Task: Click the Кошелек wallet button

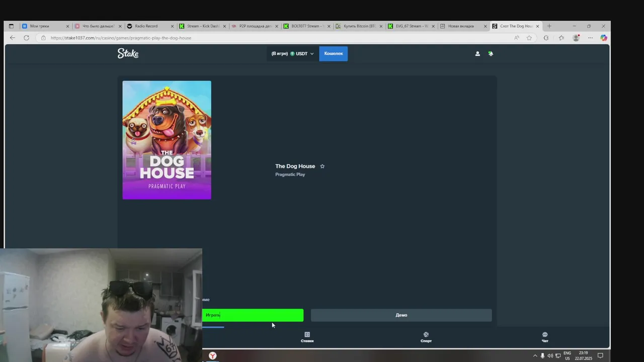Action: point(333,54)
